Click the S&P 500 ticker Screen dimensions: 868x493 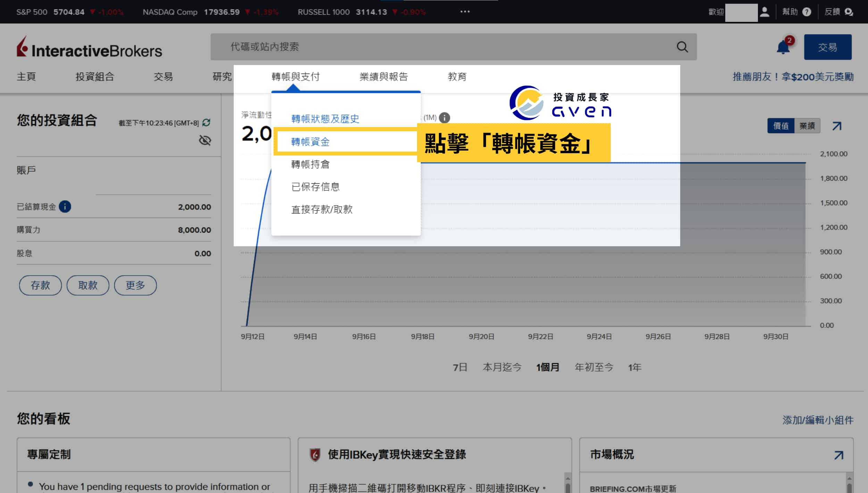(70, 12)
